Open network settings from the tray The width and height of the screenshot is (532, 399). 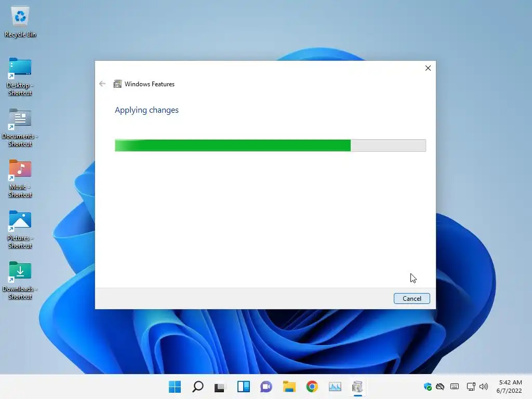[471, 387]
